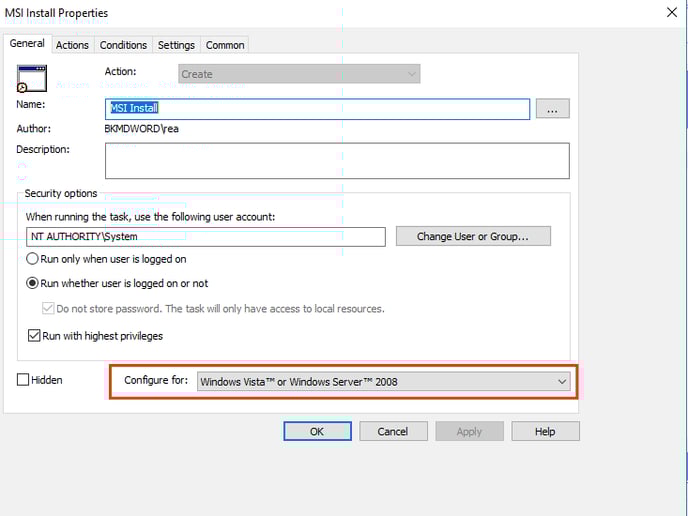
Task: Click the General tab
Action: pyautogui.click(x=27, y=44)
